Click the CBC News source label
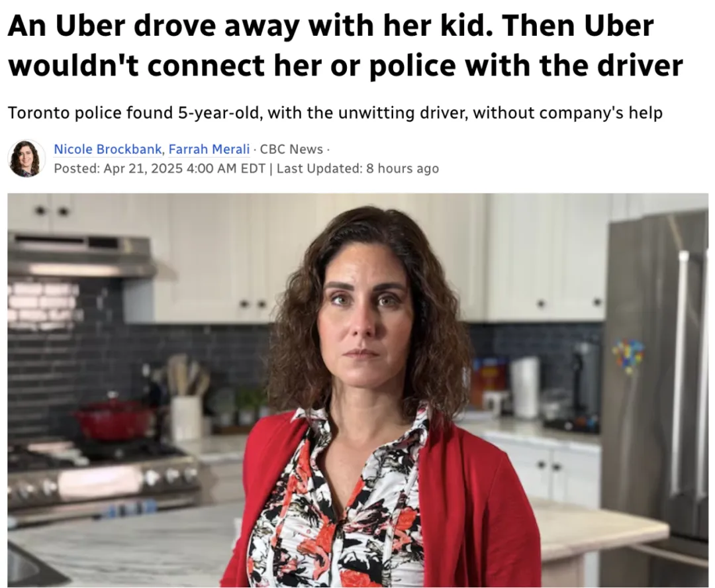 click(291, 149)
